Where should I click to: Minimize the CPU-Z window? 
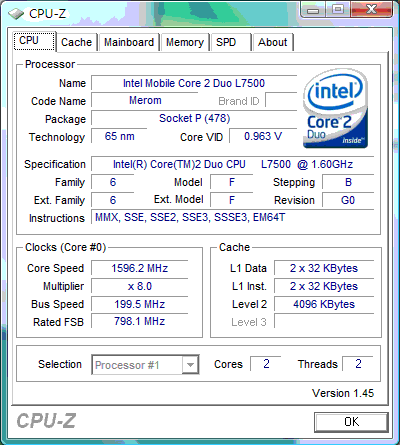point(313,10)
